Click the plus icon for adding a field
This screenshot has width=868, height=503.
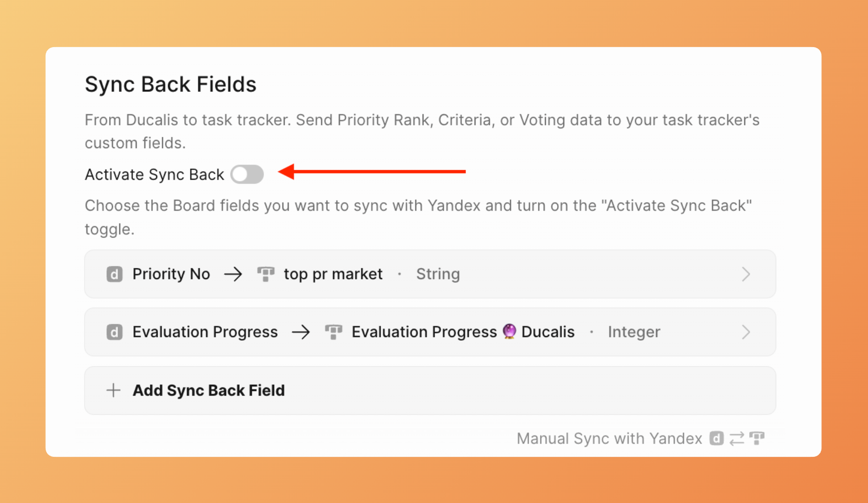click(113, 391)
